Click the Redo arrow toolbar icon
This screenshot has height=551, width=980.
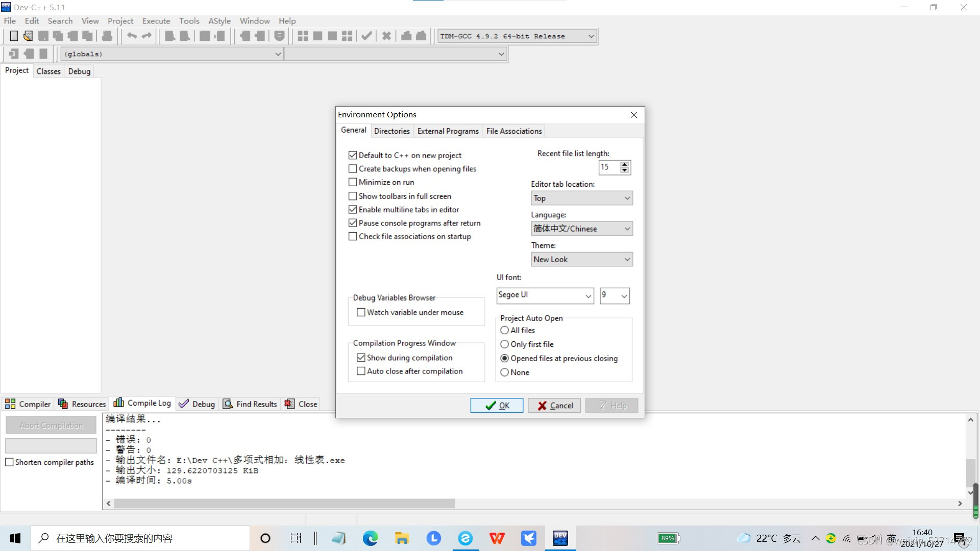(146, 36)
